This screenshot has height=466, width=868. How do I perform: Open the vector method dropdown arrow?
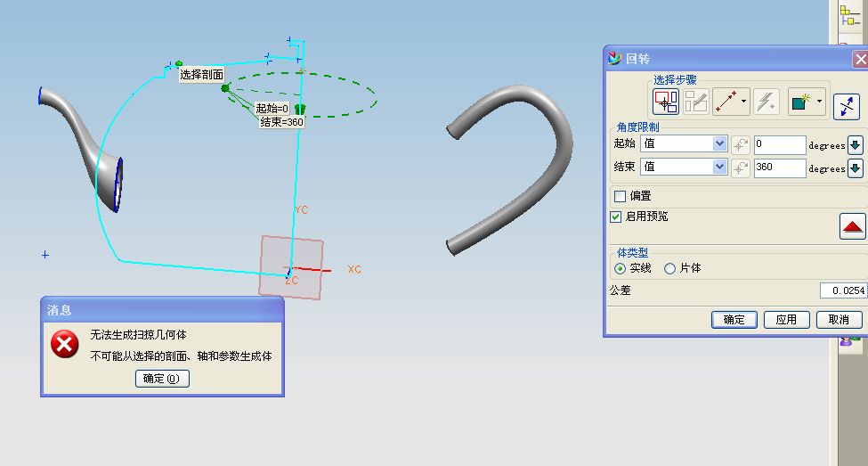pyautogui.click(x=744, y=102)
